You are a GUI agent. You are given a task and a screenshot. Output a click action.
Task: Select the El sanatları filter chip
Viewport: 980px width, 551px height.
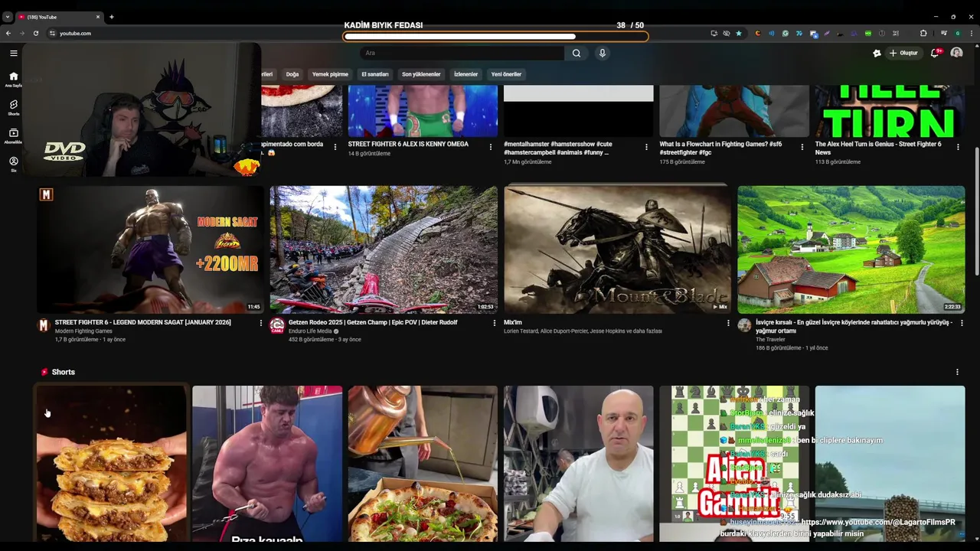click(x=375, y=74)
